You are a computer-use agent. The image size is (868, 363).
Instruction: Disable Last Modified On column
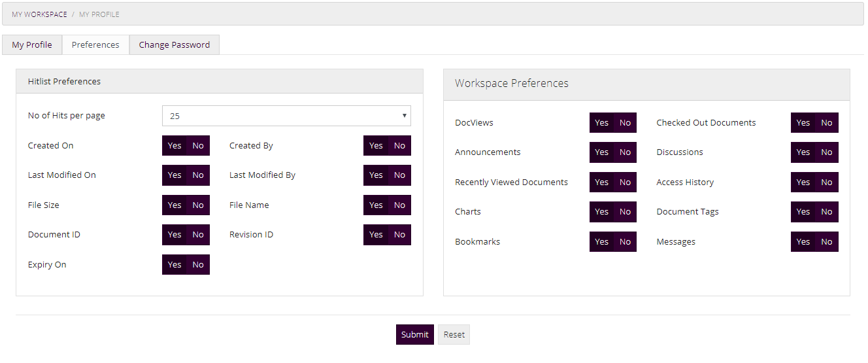198,175
